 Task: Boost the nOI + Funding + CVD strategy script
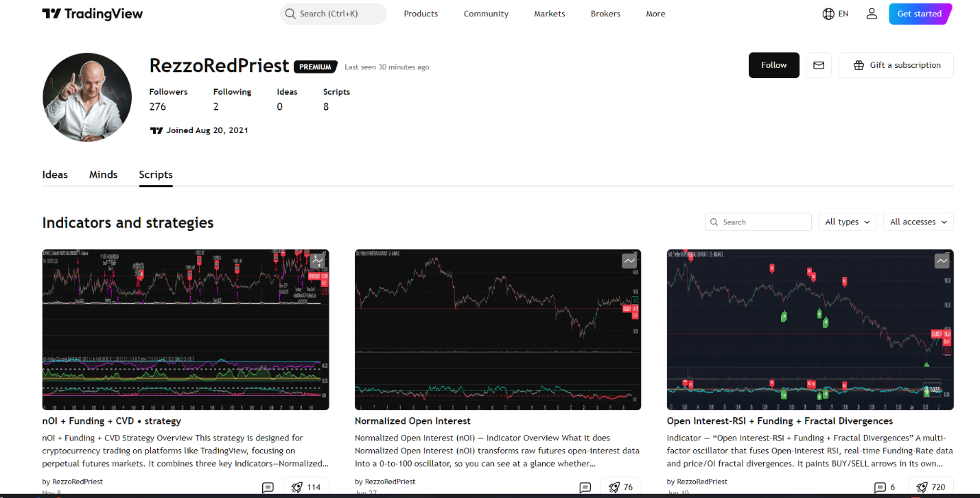click(306, 487)
